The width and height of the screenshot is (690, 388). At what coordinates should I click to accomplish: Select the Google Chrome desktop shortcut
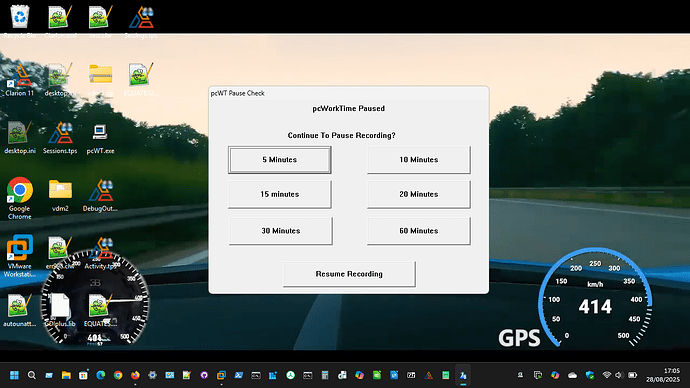(x=19, y=198)
